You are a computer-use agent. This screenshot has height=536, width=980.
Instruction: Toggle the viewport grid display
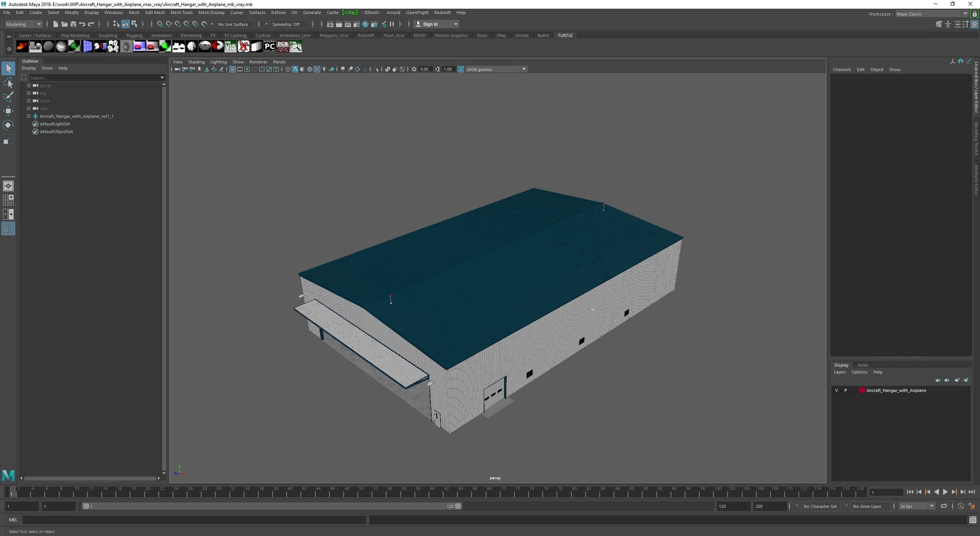click(232, 69)
